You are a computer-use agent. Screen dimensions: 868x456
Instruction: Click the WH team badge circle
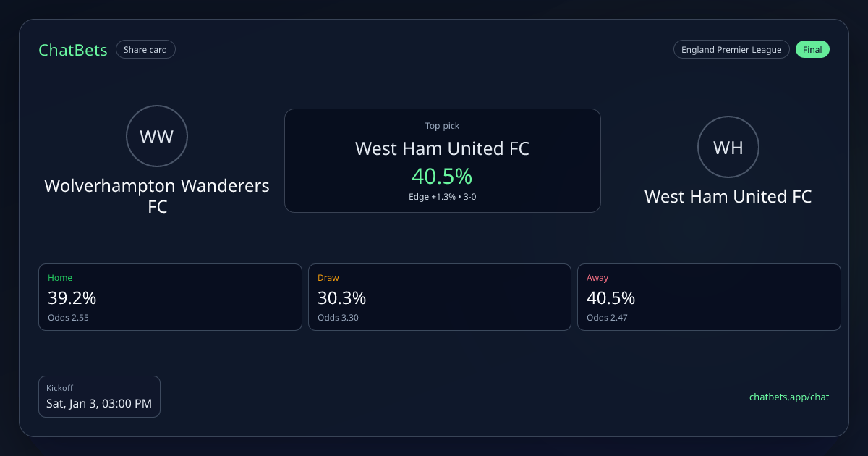728,147
